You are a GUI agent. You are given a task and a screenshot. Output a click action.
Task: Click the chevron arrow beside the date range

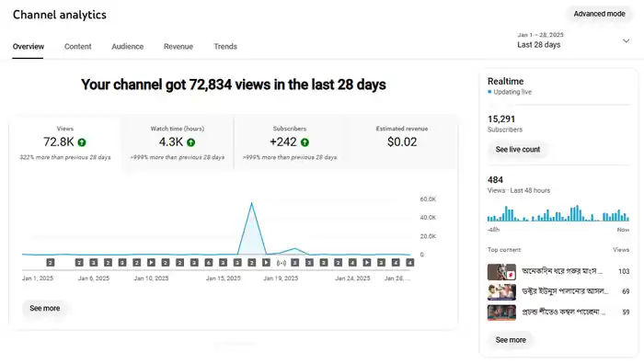626,41
